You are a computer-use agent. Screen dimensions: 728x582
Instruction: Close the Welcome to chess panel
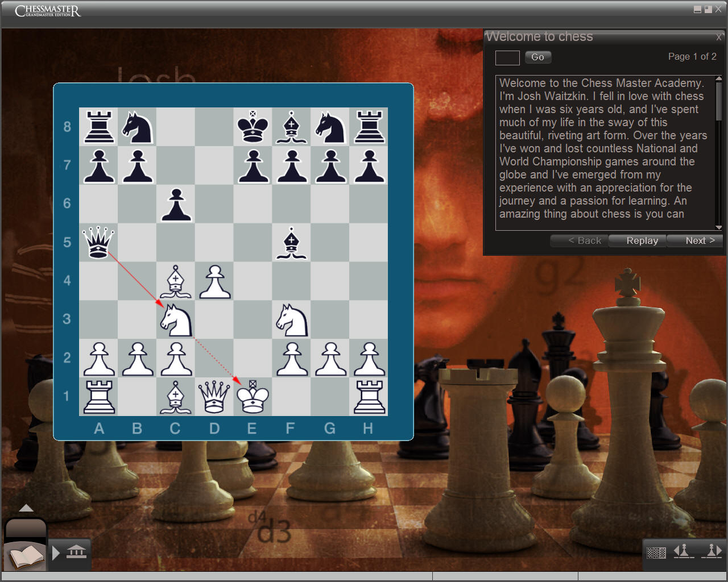click(718, 37)
